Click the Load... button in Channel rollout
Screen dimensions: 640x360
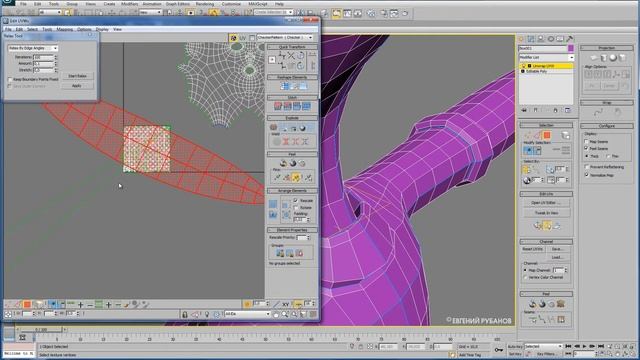coord(557,258)
